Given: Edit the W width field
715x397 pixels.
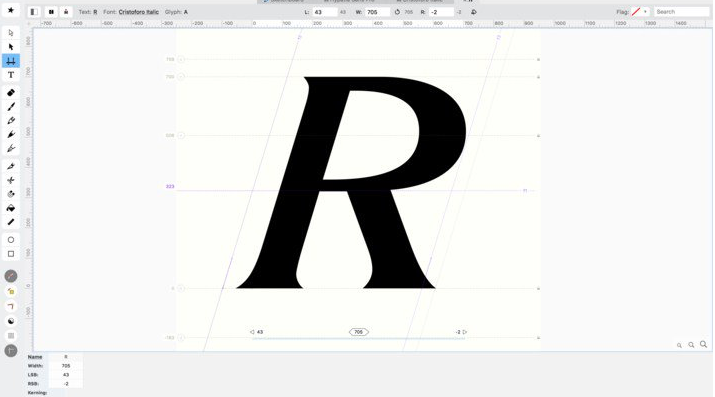Looking at the screenshot, I should [x=378, y=12].
